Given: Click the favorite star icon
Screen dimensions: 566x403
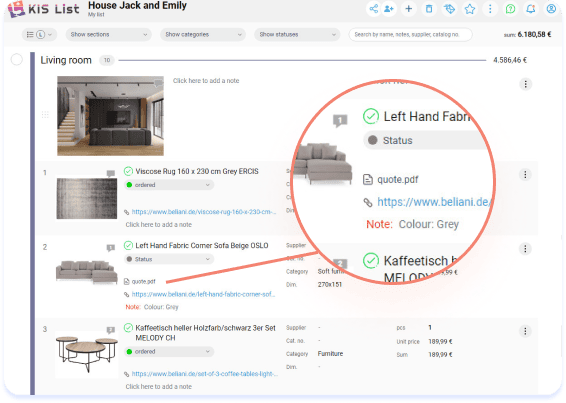Looking at the screenshot, I should pos(470,8).
